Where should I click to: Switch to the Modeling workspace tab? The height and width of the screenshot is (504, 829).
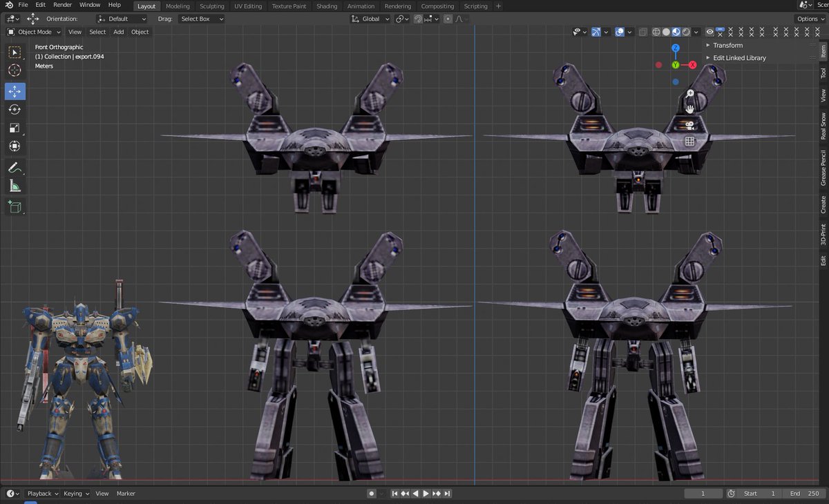coord(178,6)
